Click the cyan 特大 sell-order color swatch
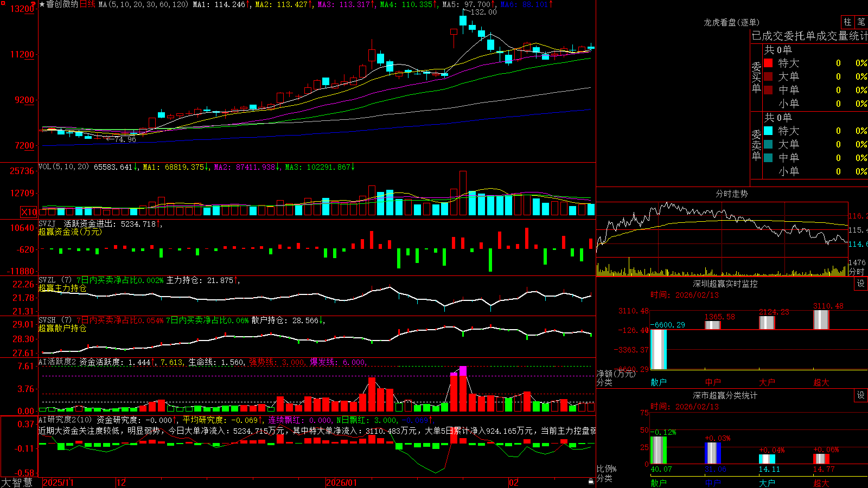 (768, 131)
